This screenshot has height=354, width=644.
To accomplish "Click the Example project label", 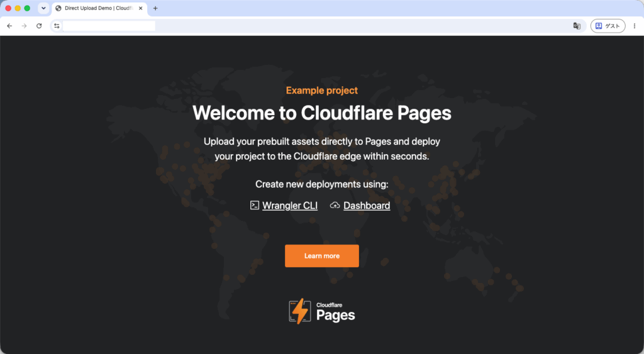I will click(x=322, y=91).
